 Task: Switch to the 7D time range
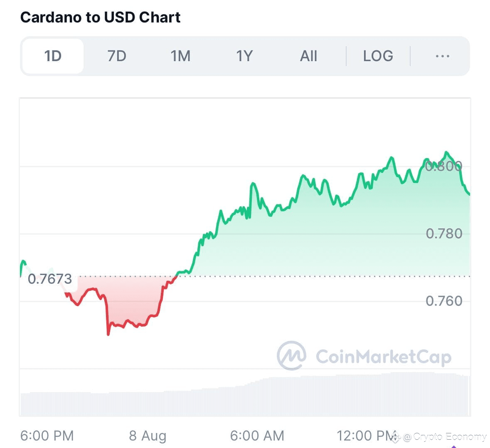coord(116,56)
